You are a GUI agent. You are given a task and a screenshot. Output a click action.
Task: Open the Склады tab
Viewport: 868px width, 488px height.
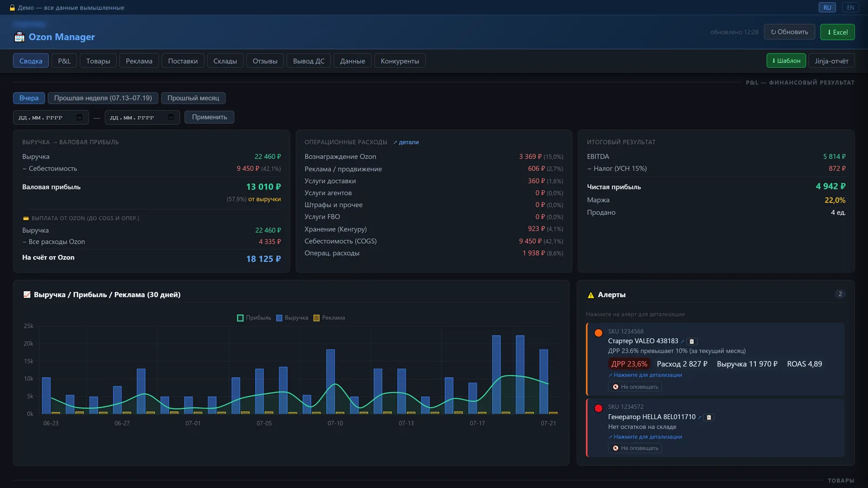(225, 61)
